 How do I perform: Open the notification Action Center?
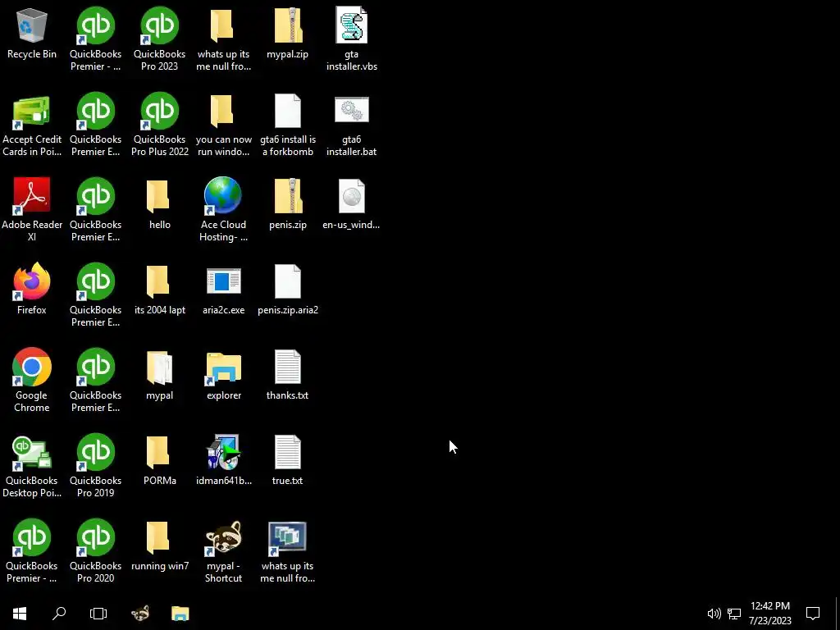(813, 614)
